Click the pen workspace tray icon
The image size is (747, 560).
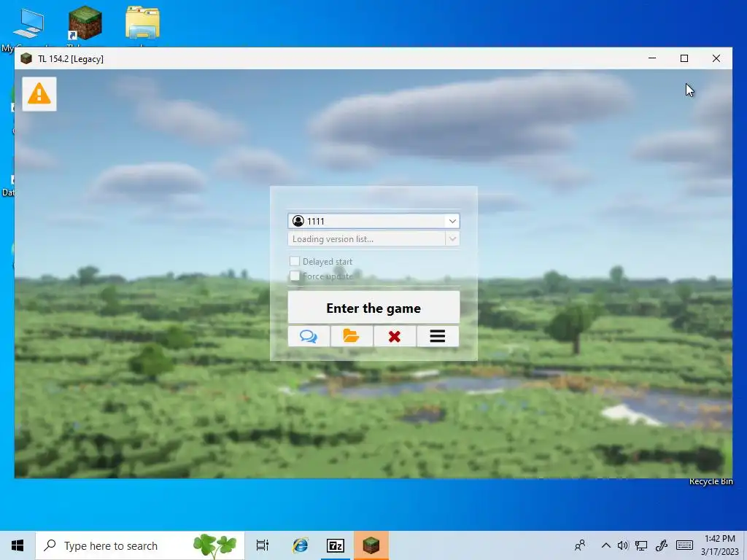pos(661,545)
